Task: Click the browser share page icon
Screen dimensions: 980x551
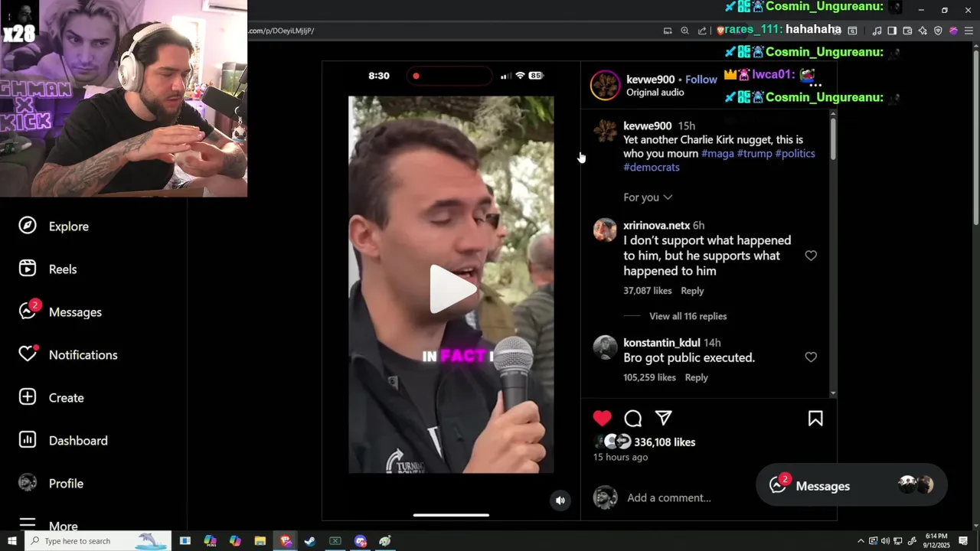Action: (x=703, y=31)
